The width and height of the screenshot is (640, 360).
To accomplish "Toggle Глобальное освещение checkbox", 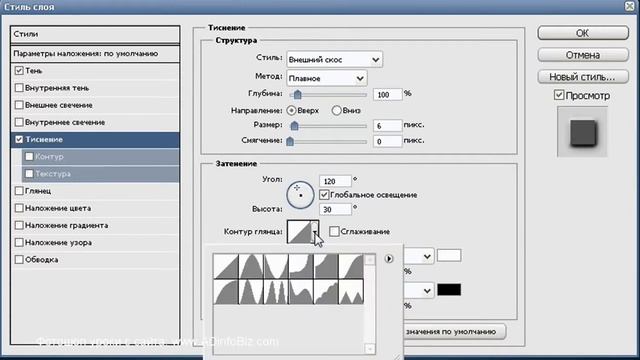I will 324,195.
